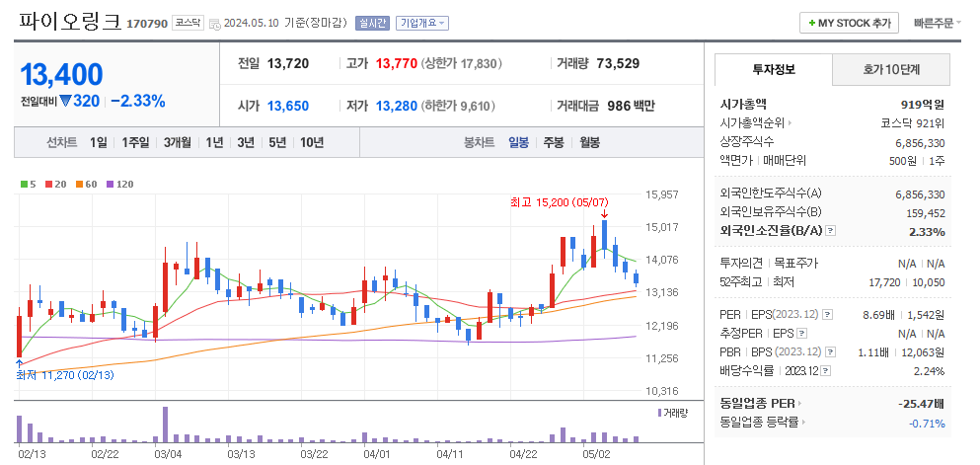Screen dimensions: 980x465
Task: Click the red 20-day moving average swatch
Action: pyautogui.click(x=48, y=185)
